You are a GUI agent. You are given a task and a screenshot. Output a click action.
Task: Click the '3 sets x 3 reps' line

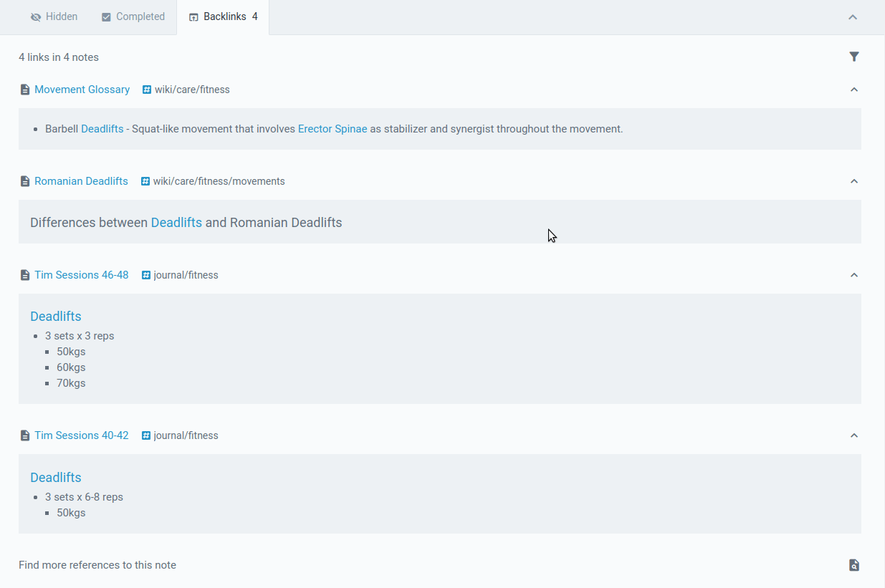(80, 336)
